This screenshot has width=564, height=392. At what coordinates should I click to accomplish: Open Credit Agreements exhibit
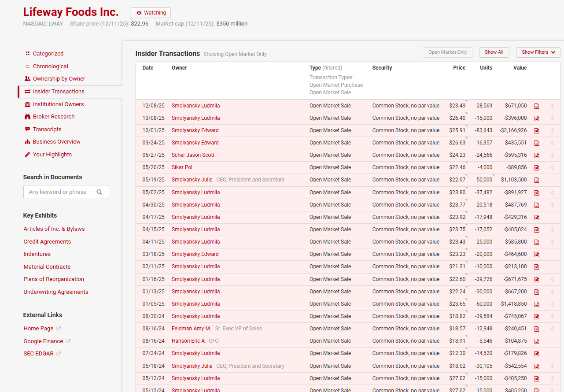[47, 242]
